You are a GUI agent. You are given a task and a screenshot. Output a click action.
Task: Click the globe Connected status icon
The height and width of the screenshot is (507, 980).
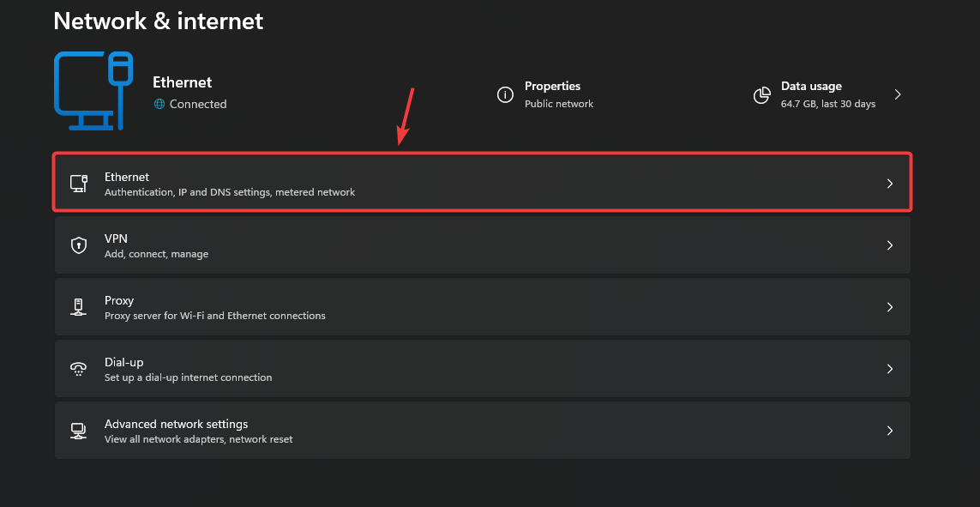159,104
